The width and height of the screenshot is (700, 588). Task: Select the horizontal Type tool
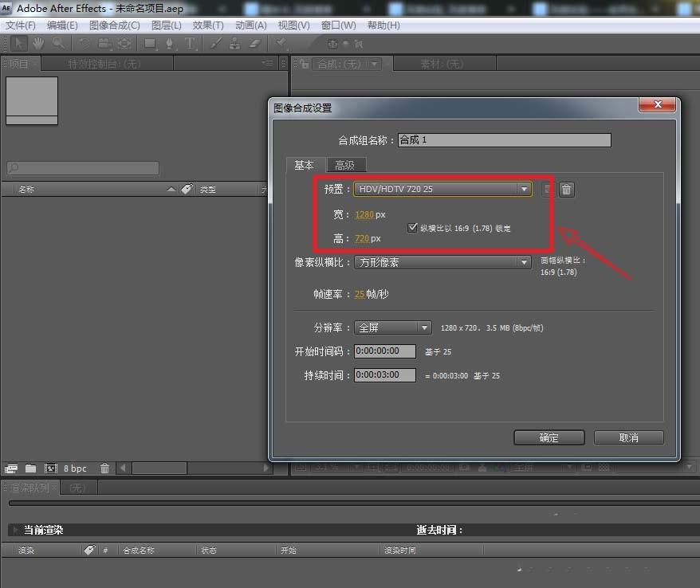coord(190,43)
